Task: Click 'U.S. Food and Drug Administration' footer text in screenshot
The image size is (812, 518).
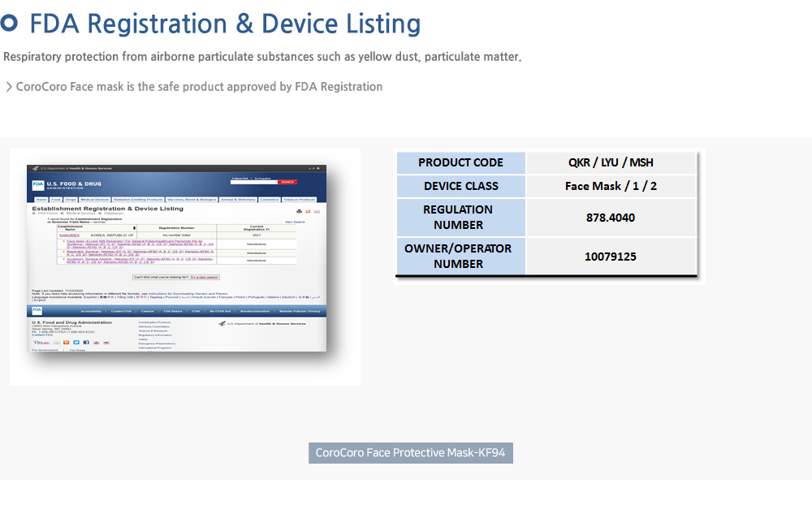Action: [71, 322]
